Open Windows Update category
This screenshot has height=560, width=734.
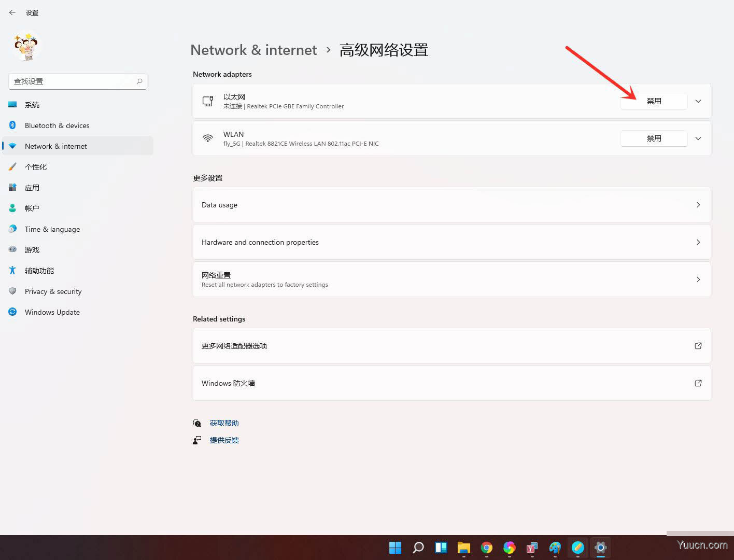tap(78, 312)
